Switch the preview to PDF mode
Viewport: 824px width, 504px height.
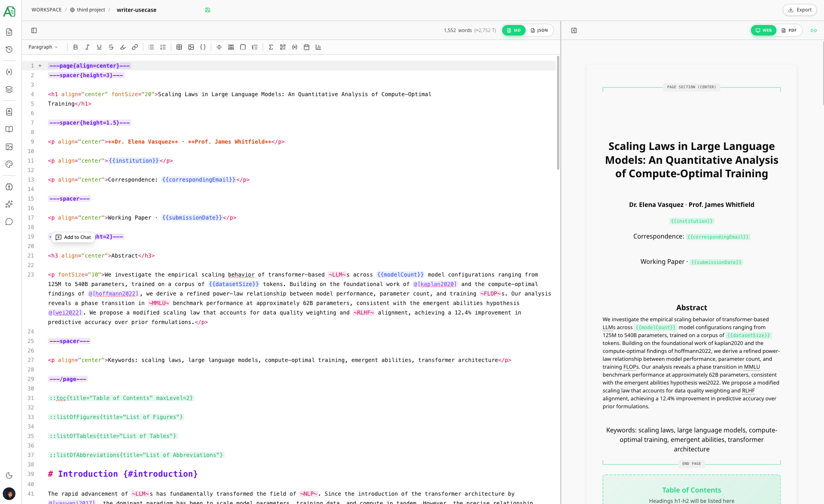click(790, 30)
